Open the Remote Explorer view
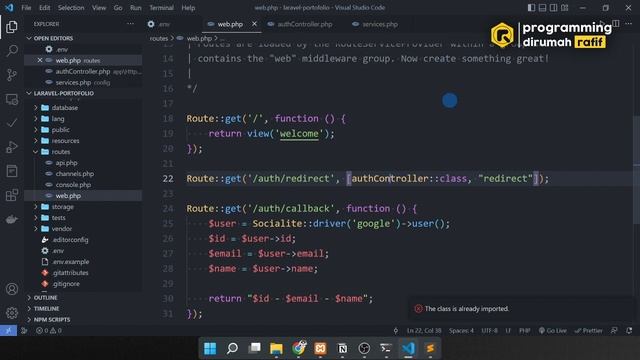This screenshot has height=360, width=640. pyautogui.click(x=12, y=99)
